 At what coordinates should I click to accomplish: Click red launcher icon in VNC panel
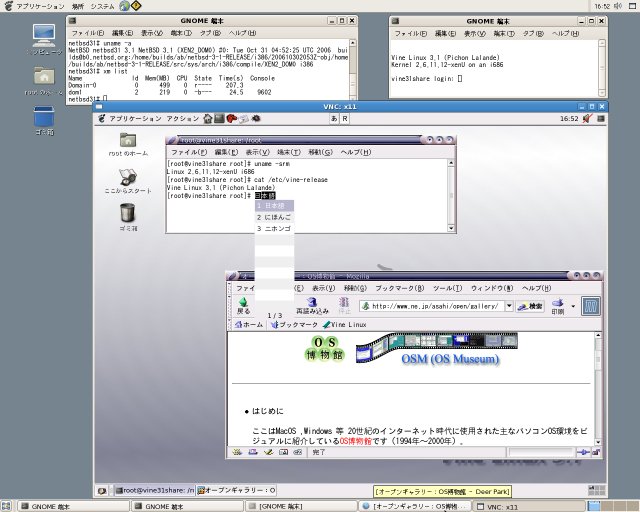coord(231,118)
